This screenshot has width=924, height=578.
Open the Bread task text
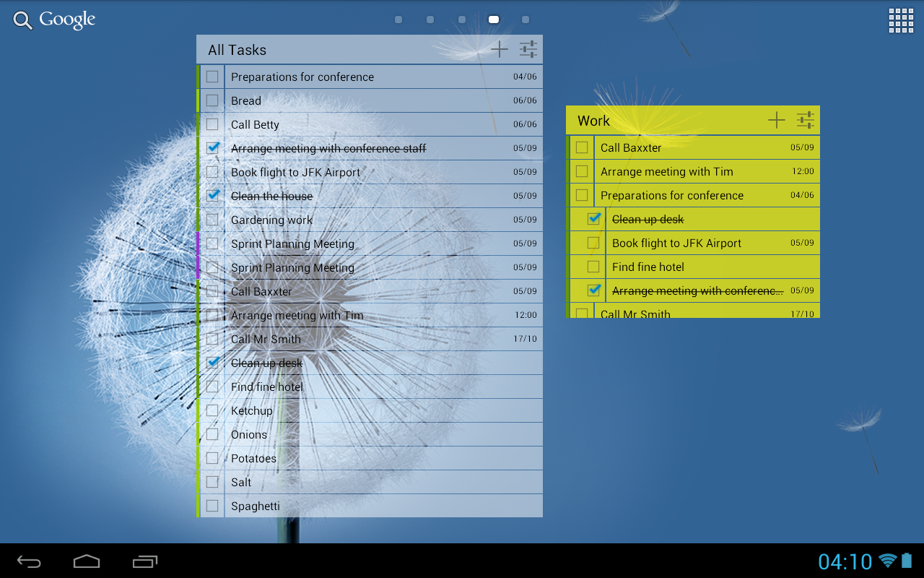pos(246,100)
